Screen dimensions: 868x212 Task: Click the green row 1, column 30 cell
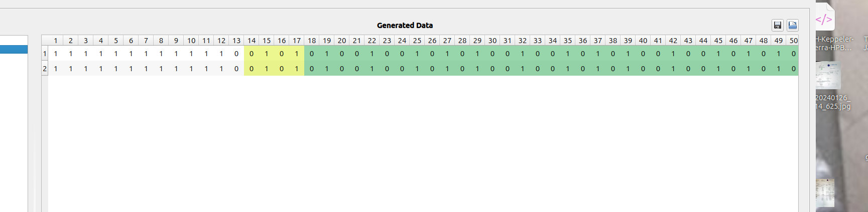pyautogui.click(x=492, y=54)
